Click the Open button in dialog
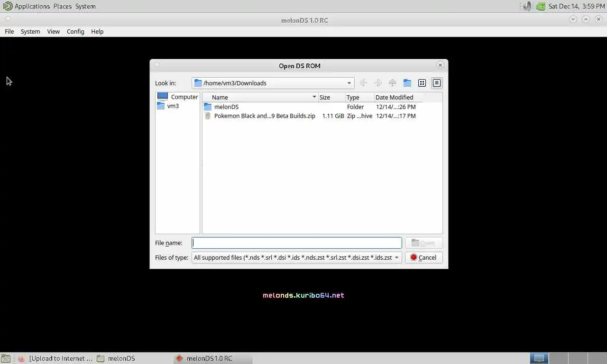 [423, 243]
